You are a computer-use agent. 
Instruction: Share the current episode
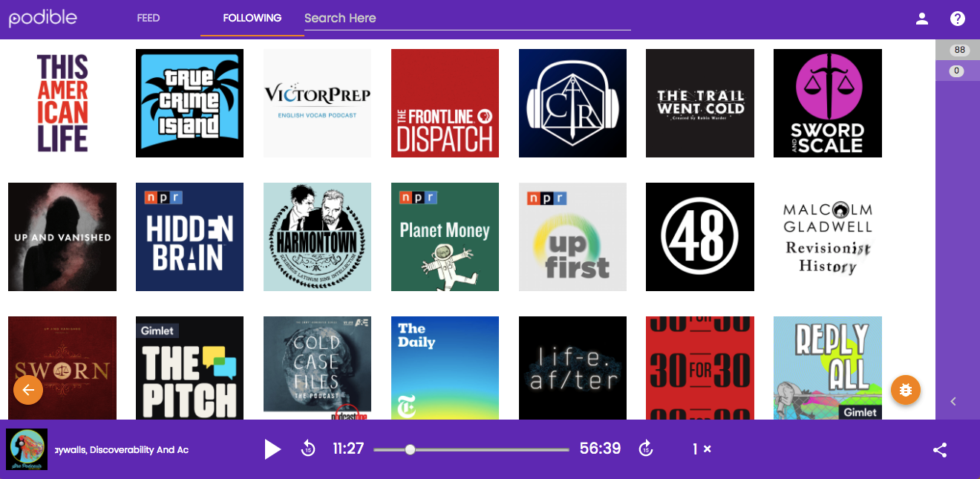click(x=940, y=449)
